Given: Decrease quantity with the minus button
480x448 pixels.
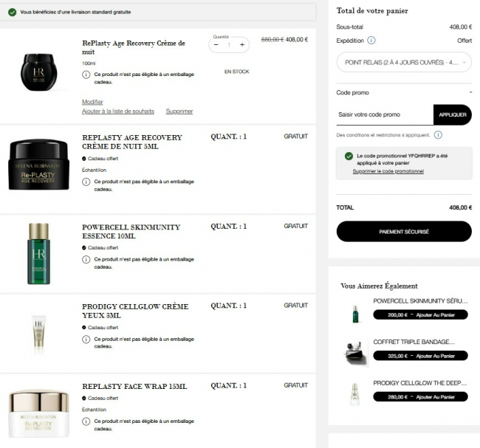Looking at the screenshot, I should pos(216,45).
